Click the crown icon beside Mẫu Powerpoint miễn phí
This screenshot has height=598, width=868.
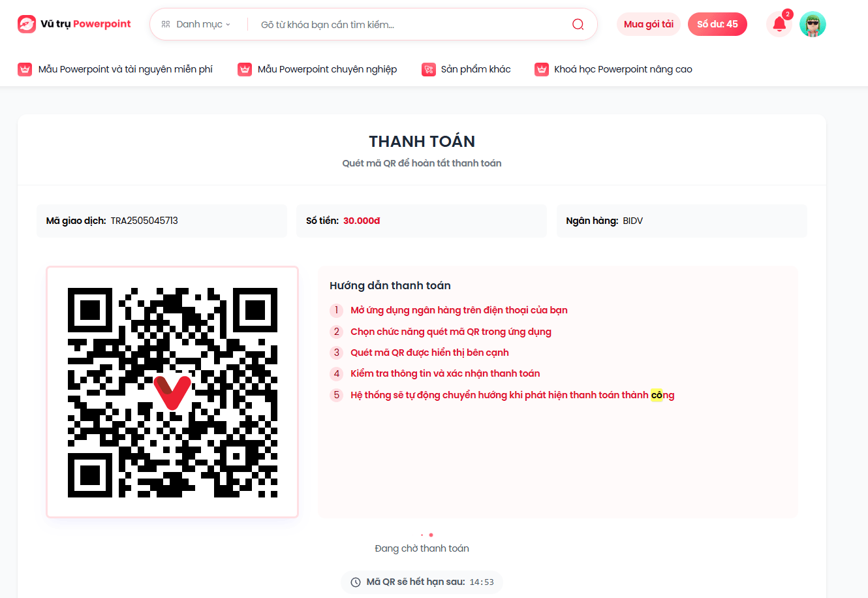[x=25, y=69]
